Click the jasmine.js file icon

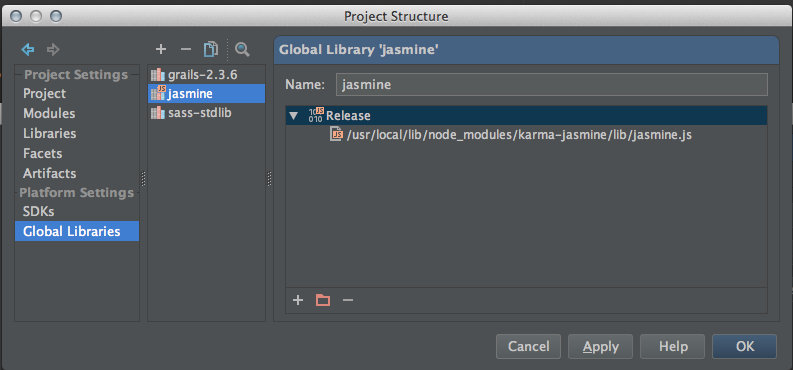pos(336,135)
